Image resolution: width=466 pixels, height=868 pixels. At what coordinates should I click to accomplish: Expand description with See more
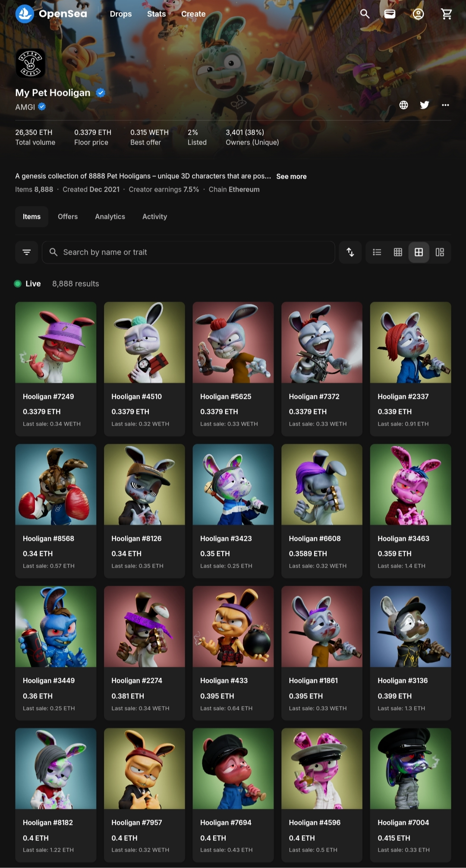click(291, 177)
